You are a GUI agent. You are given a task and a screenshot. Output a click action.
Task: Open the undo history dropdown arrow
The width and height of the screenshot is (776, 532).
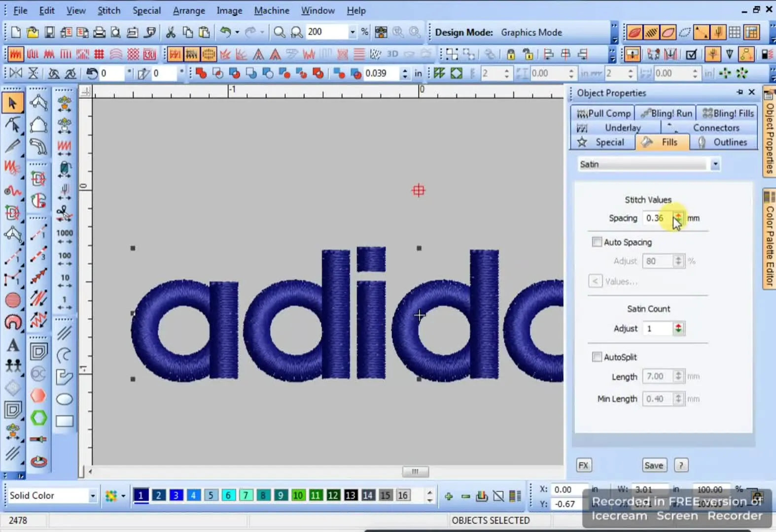pyautogui.click(x=237, y=33)
